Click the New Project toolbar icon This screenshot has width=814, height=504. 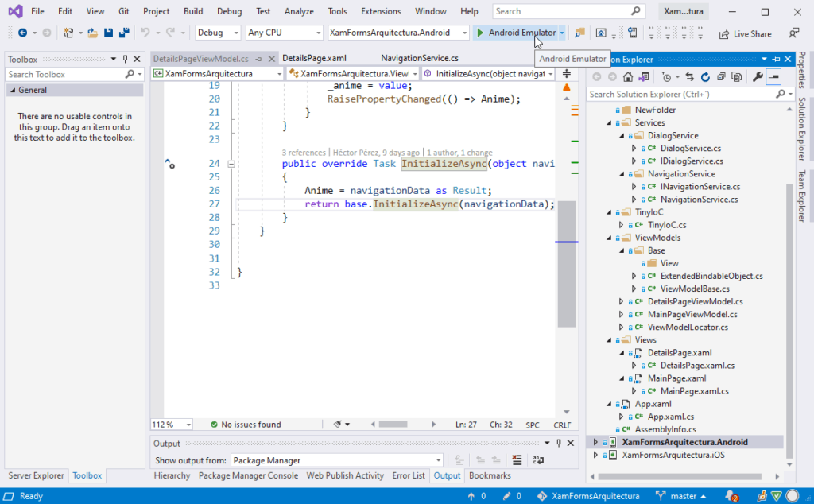pyautogui.click(x=68, y=33)
